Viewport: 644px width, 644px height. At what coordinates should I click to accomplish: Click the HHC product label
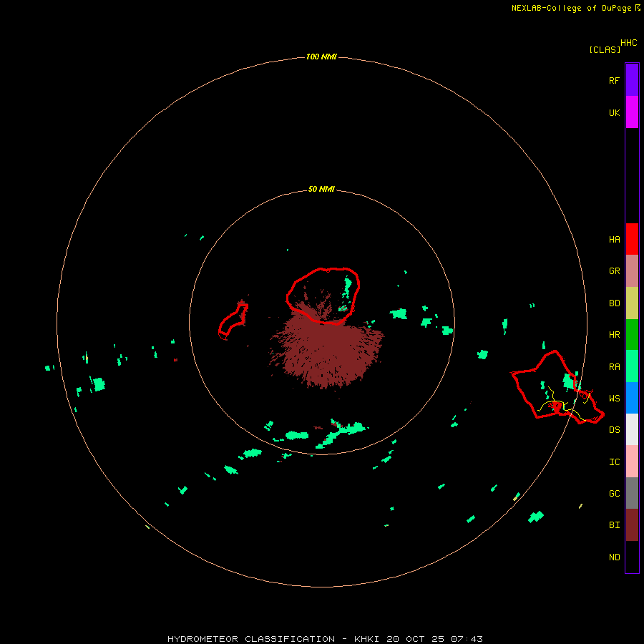[x=629, y=43]
